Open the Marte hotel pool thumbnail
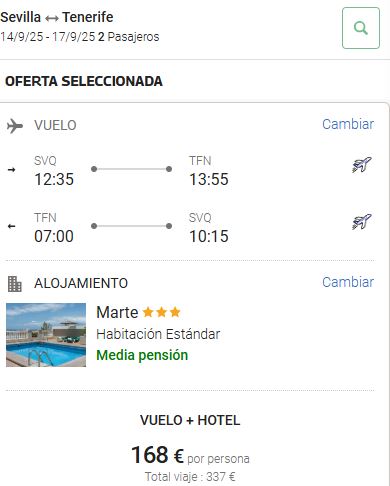This screenshot has width=390, height=486. pyautogui.click(x=46, y=335)
